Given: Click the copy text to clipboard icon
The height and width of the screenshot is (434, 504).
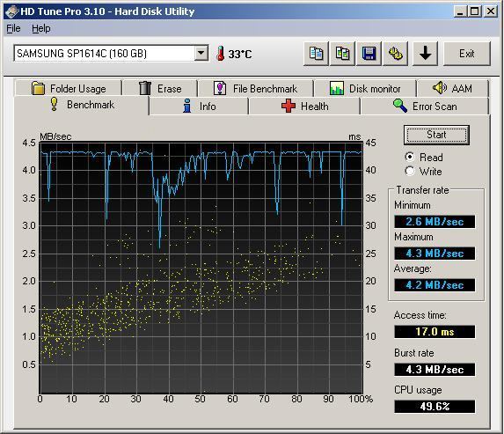Looking at the screenshot, I should pos(316,54).
